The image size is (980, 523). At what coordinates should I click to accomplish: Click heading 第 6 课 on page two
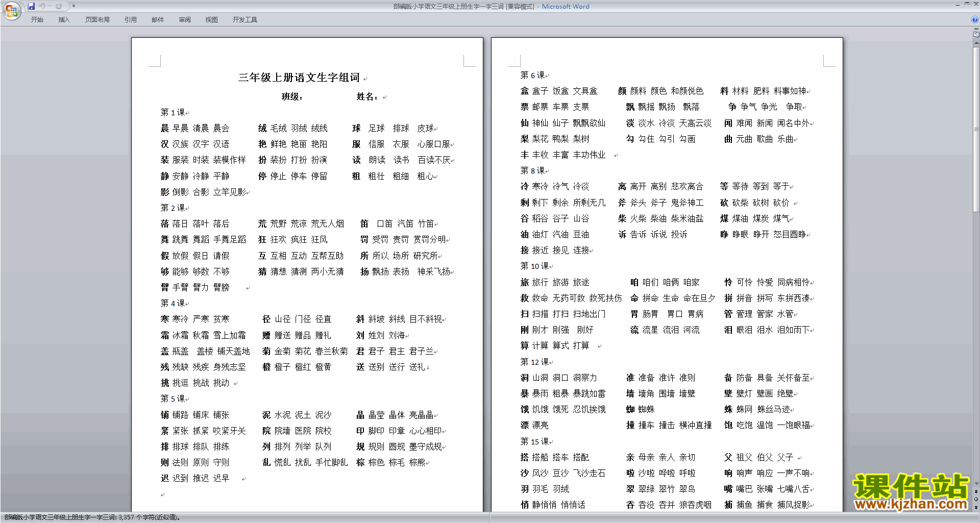click(532, 76)
